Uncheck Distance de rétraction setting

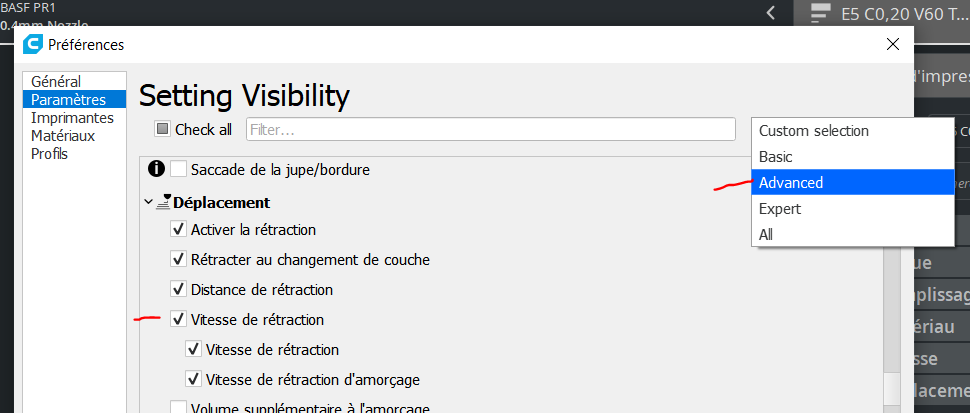pos(178,289)
